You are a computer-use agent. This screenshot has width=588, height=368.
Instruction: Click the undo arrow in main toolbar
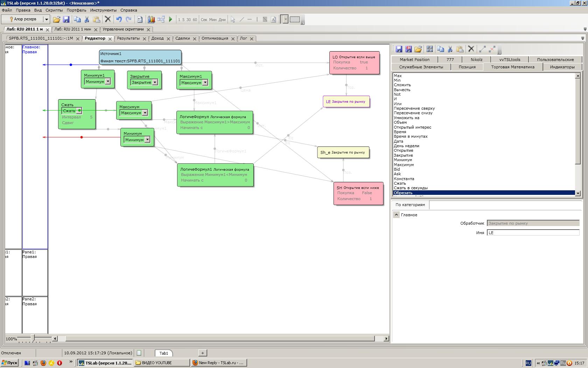(x=119, y=20)
